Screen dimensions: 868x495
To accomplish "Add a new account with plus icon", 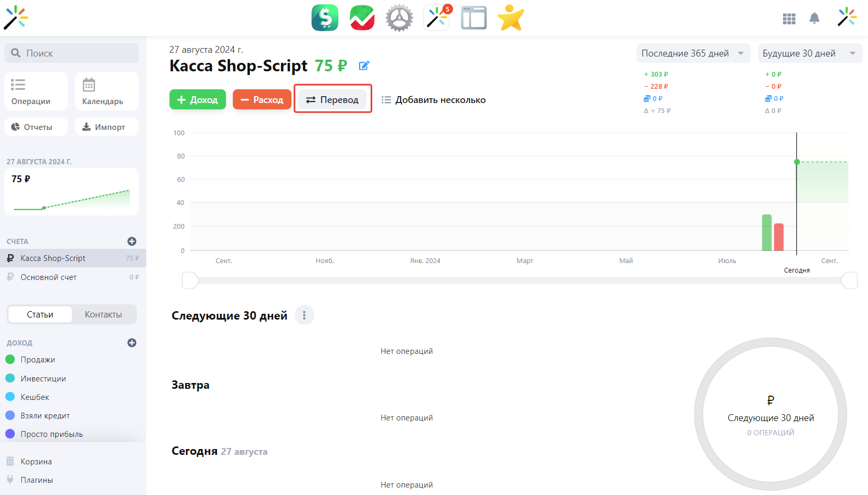I will [x=132, y=241].
